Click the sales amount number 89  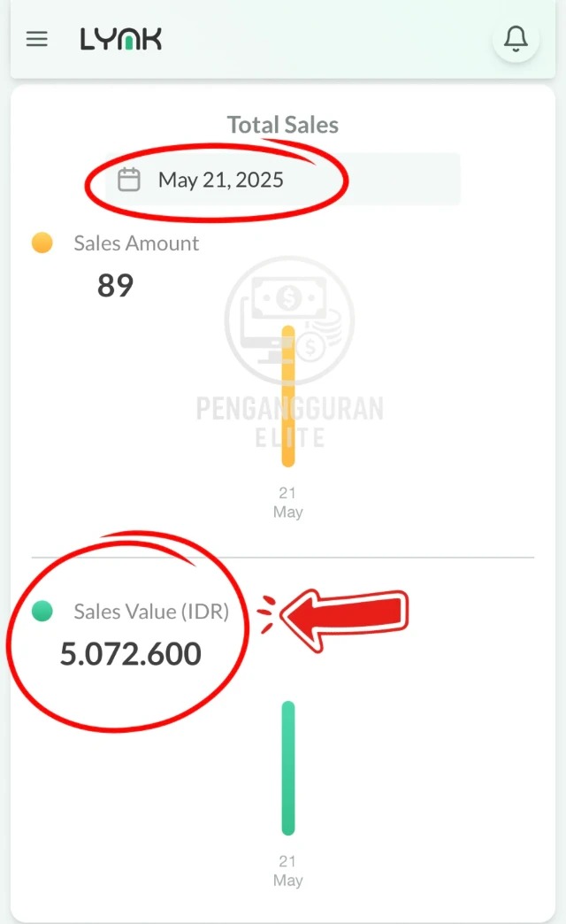[x=115, y=286]
